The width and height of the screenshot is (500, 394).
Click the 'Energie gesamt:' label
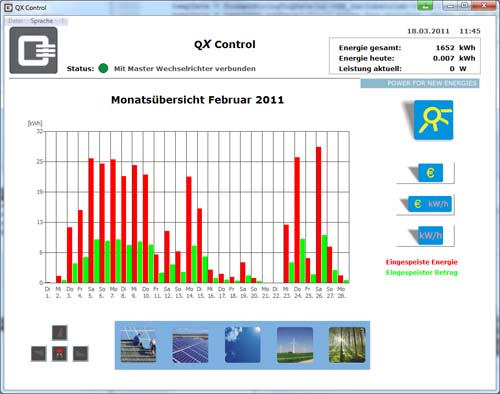pos(370,48)
